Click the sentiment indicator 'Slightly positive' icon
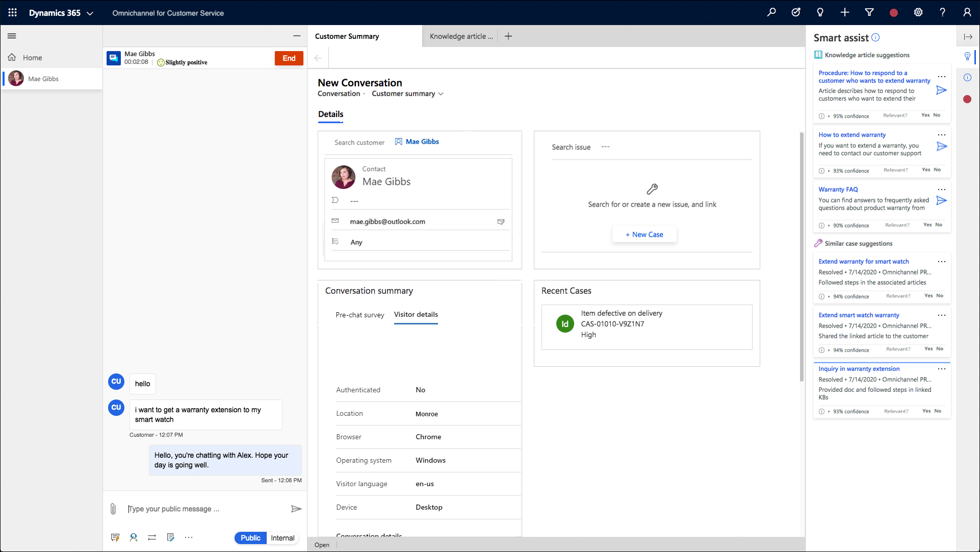The height and width of the screenshot is (552, 980). click(x=161, y=63)
